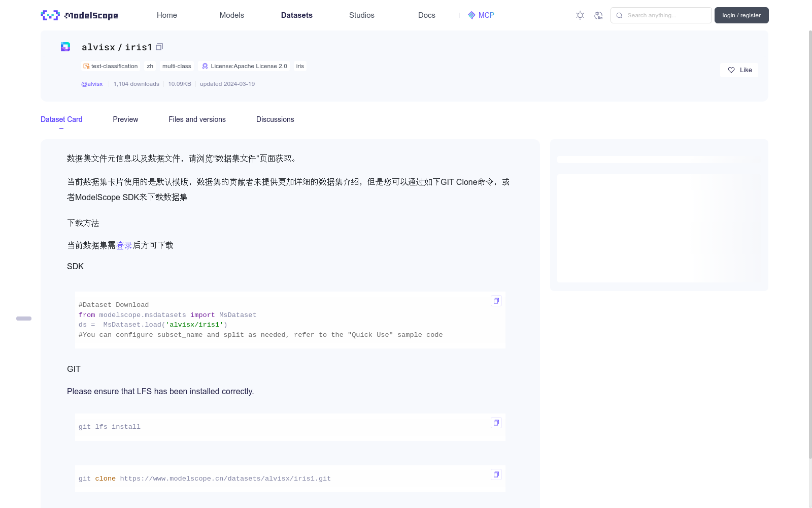Click the search magnifier icon
Screen dimensions: 812x508
pyautogui.click(x=619, y=15)
